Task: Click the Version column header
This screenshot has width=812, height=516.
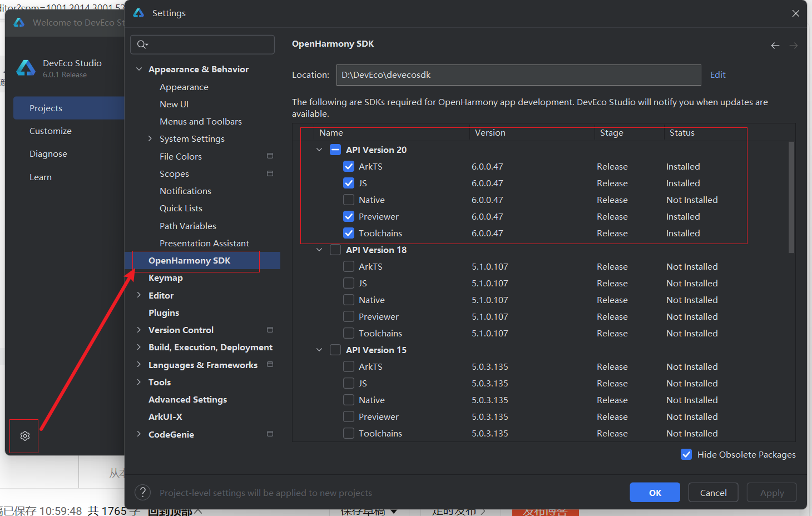Action: 490,132
